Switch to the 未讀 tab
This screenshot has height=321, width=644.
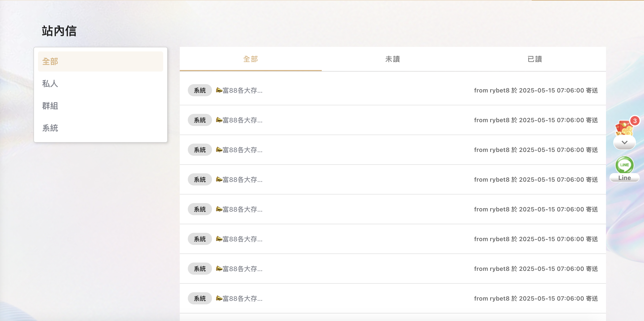[x=393, y=59]
